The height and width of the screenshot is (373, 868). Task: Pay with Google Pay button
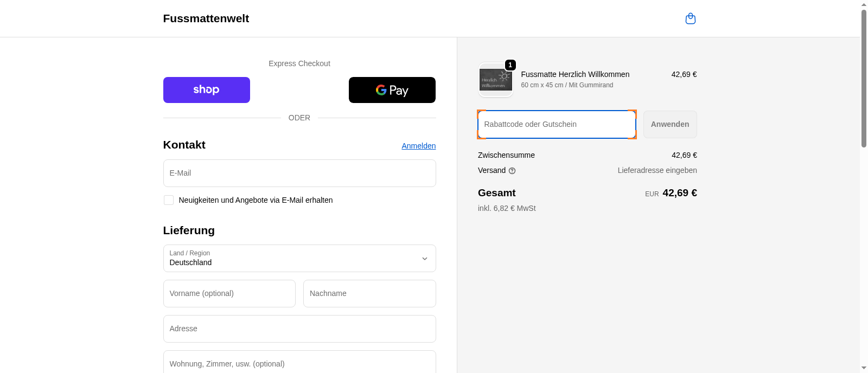coord(392,90)
